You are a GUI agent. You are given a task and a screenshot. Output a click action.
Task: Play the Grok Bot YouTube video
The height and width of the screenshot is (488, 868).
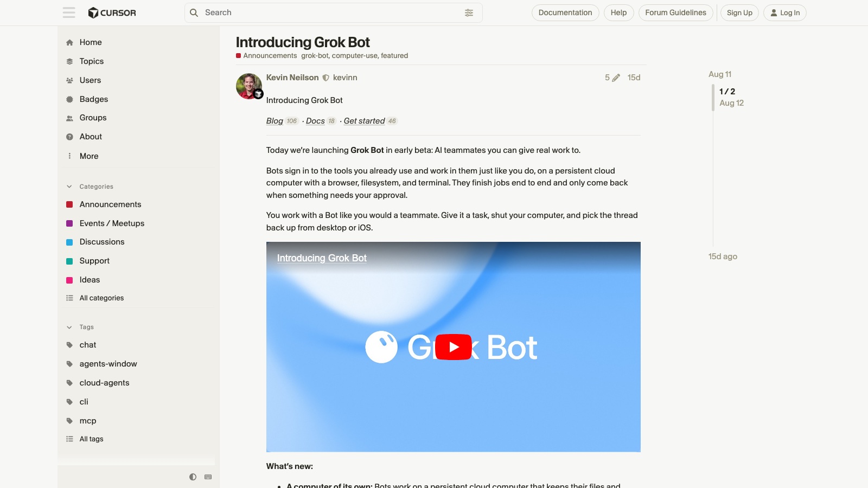(454, 347)
